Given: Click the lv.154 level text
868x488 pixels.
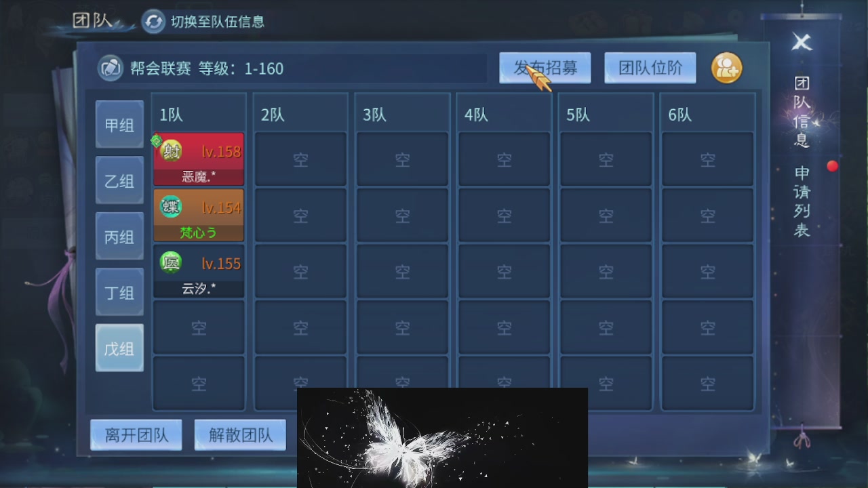Looking at the screenshot, I should (221, 207).
